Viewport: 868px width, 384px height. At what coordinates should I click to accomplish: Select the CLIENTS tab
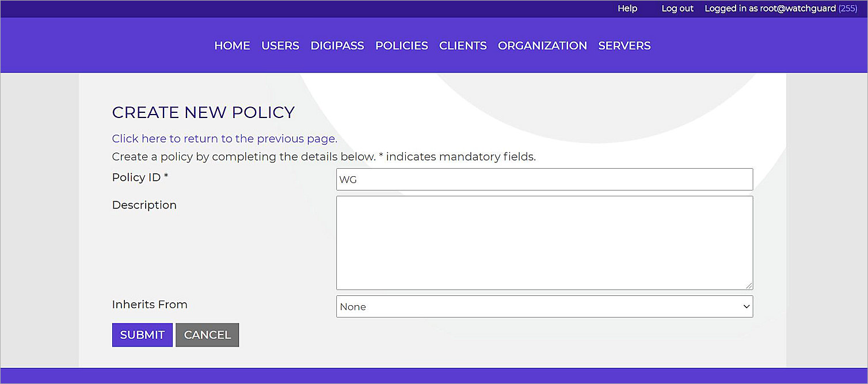[463, 45]
